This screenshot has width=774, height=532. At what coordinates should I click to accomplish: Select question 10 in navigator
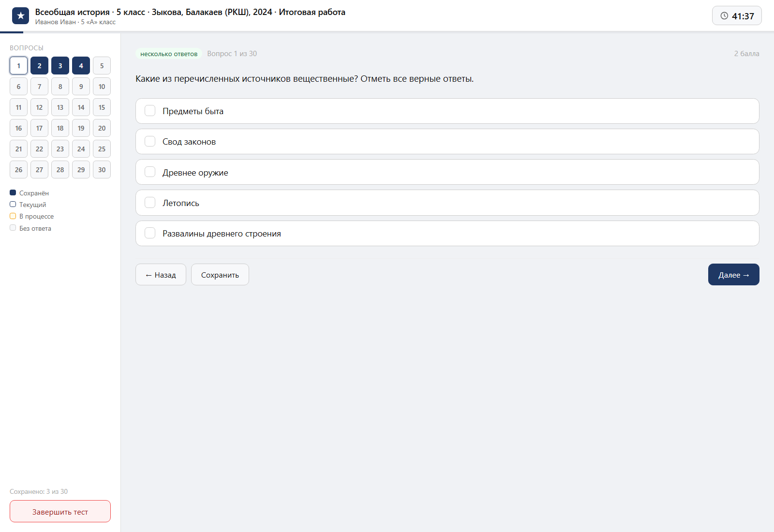click(102, 87)
